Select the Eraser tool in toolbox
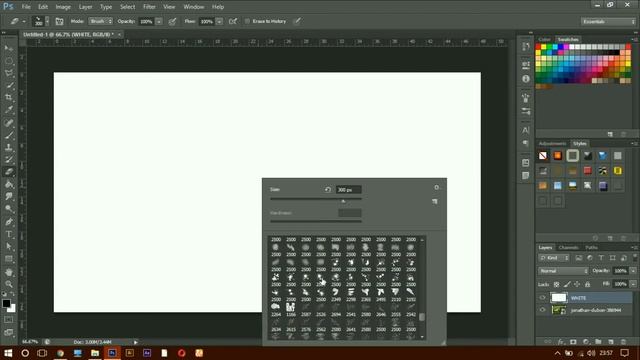Image resolution: width=640 pixels, height=360 pixels. [9, 172]
